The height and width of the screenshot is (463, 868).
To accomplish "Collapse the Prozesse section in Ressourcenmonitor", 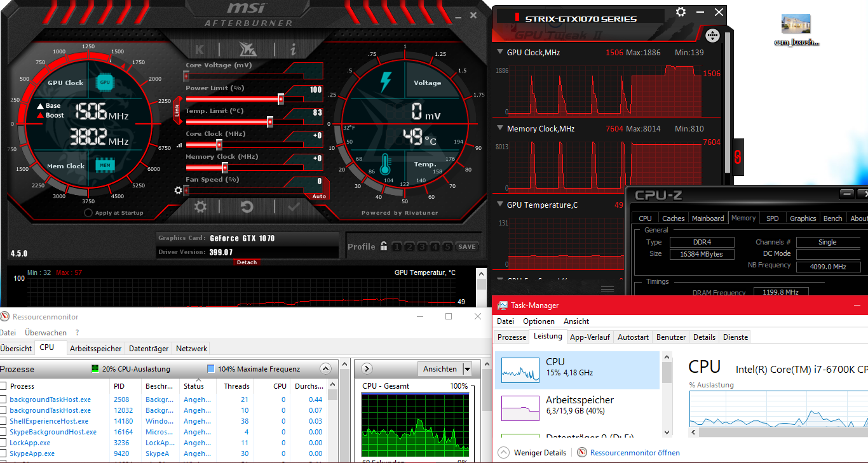I will 325,369.
